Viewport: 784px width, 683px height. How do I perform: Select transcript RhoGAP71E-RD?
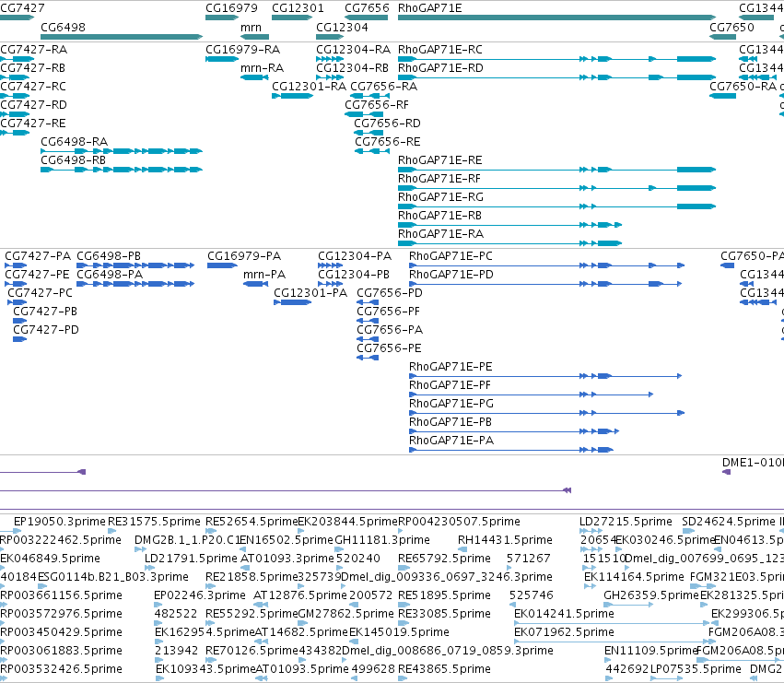(x=440, y=68)
